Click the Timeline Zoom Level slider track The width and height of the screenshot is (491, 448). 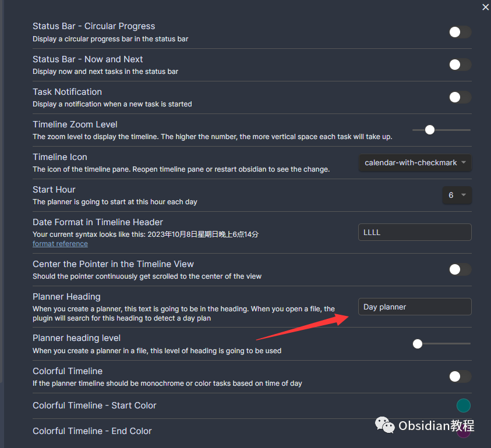pos(441,130)
